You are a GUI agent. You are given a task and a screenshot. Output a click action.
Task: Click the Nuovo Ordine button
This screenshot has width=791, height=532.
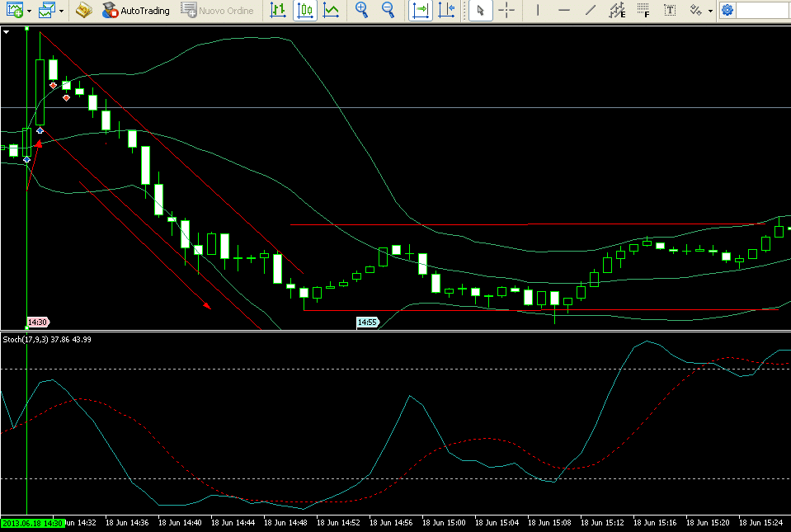[x=218, y=10]
